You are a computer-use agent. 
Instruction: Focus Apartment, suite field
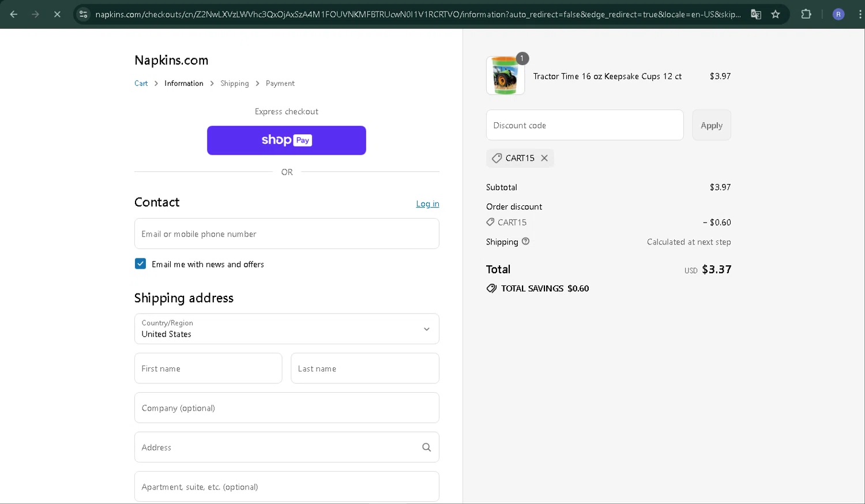(287, 487)
